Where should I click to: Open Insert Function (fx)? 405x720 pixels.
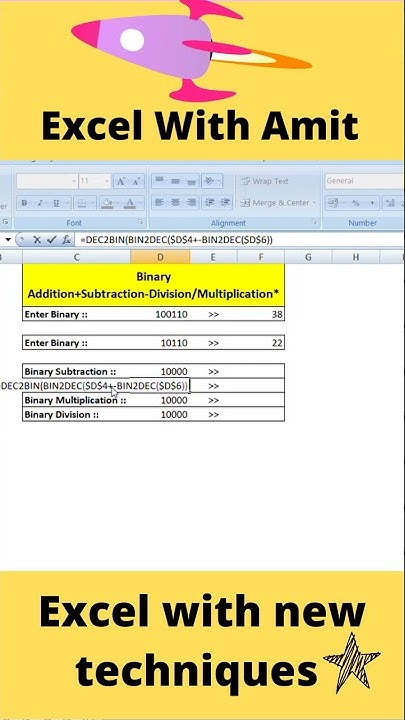tap(67, 240)
